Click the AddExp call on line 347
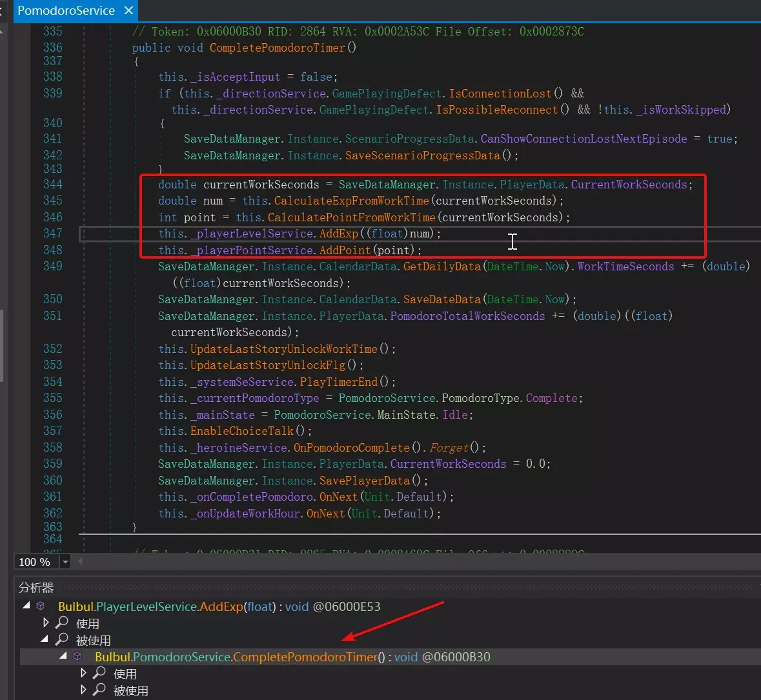 338,234
